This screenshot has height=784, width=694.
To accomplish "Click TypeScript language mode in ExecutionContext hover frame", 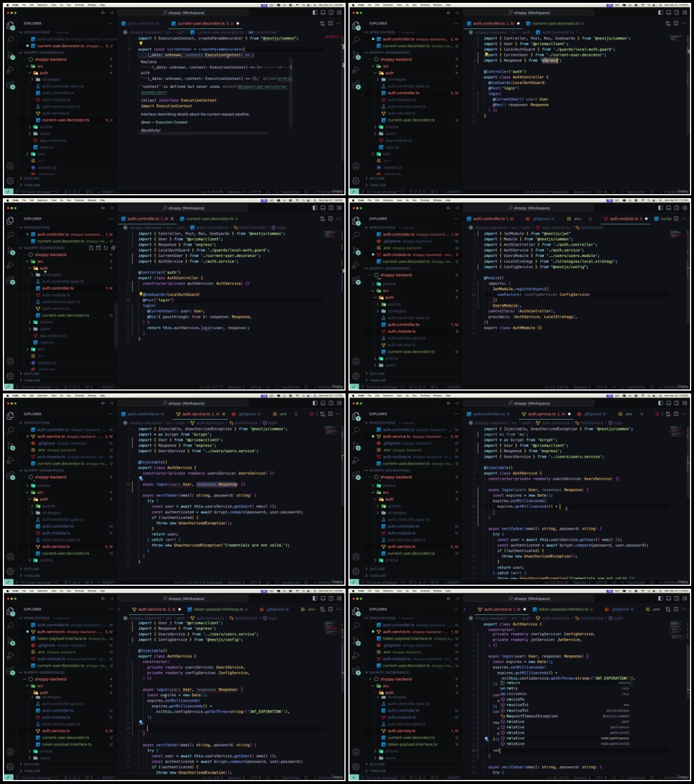I will pyautogui.click(x=290, y=192).
